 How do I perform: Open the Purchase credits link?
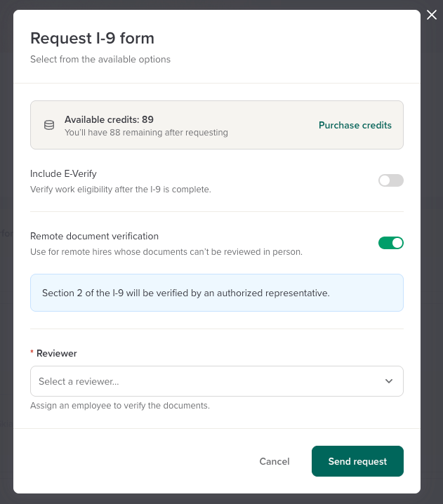tap(355, 125)
